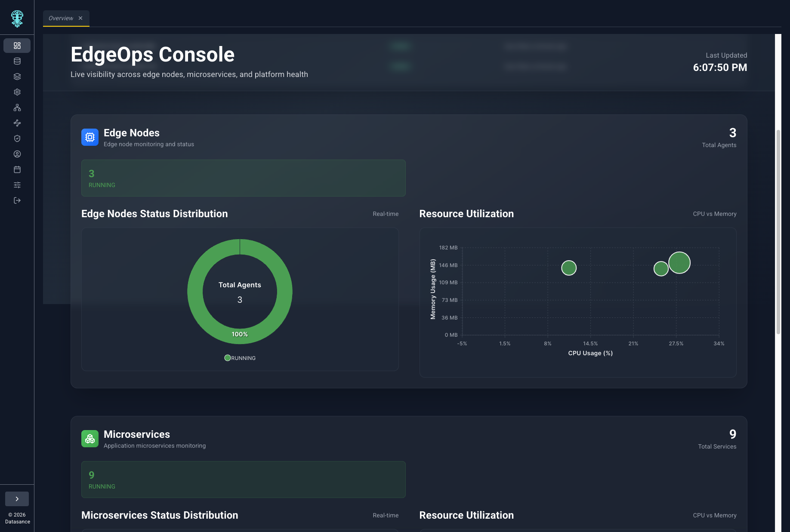The image size is (790, 532).
Task: Open the shield check security icon
Action: pyautogui.click(x=17, y=138)
